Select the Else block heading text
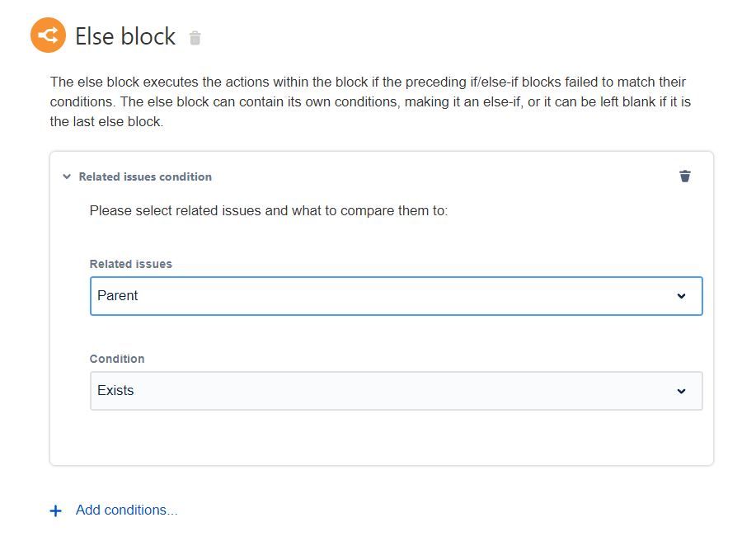Screen dimensions: 756x541 [x=125, y=36]
